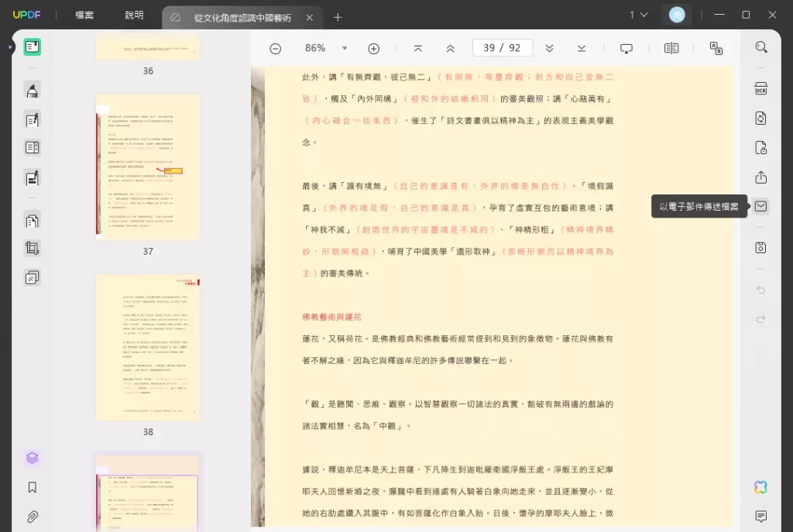Open Save as other options
Image resolution: width=793 pixels, height=532 pixels.
click(x=761, y=248)
